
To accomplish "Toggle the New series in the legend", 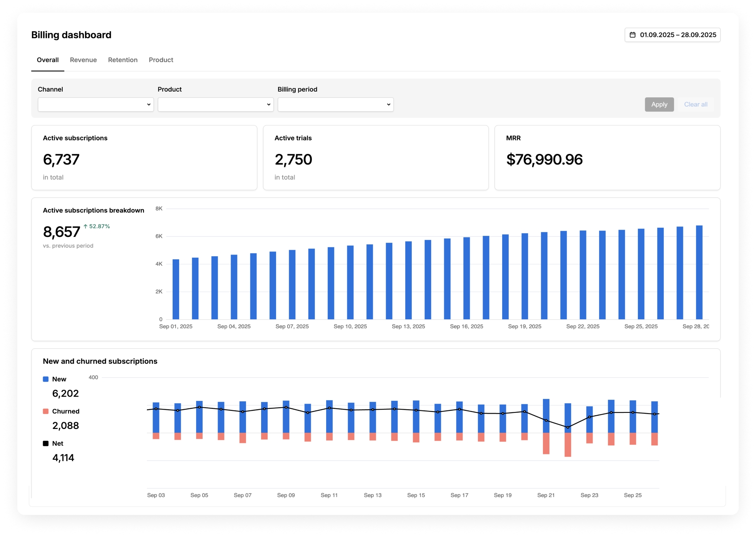I will 58,379.
